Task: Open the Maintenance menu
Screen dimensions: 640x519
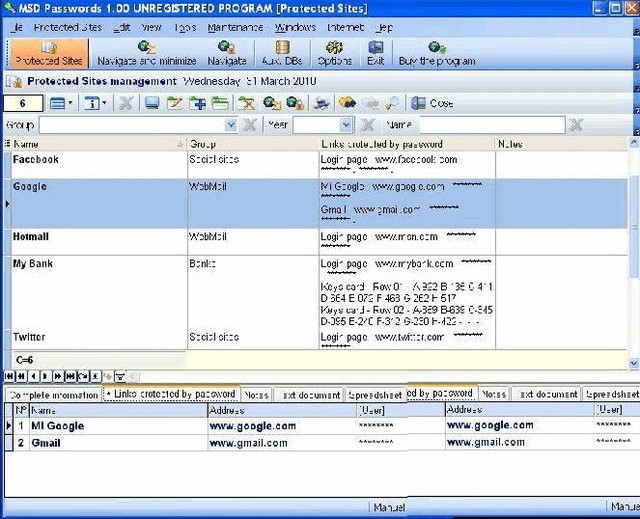Action: coord(234,27)
